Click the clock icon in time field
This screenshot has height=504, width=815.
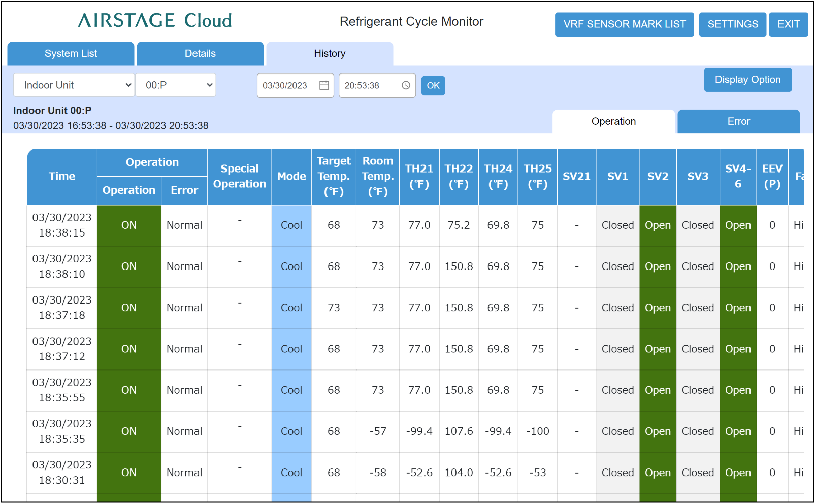(x=406, y=85)
